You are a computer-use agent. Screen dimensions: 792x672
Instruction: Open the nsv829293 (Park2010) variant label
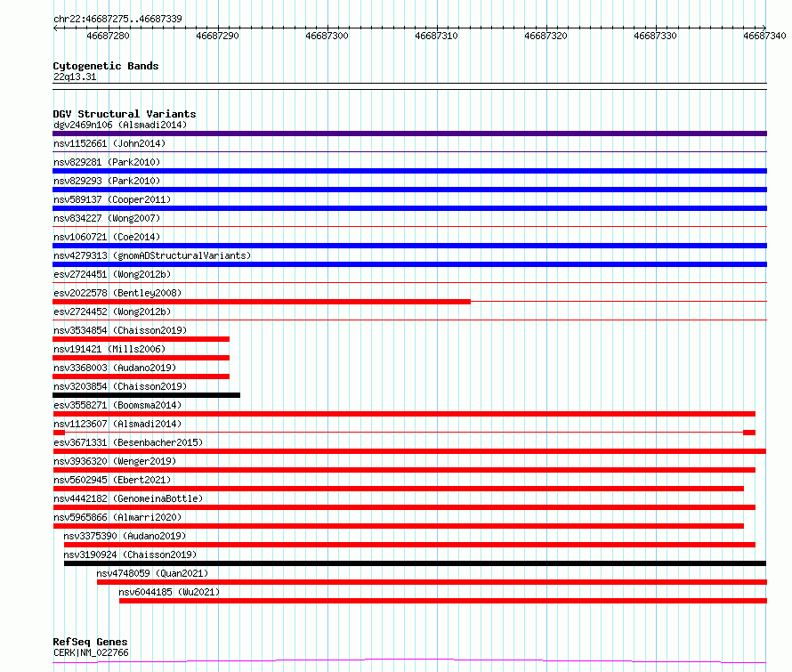[x=107, y=181]
